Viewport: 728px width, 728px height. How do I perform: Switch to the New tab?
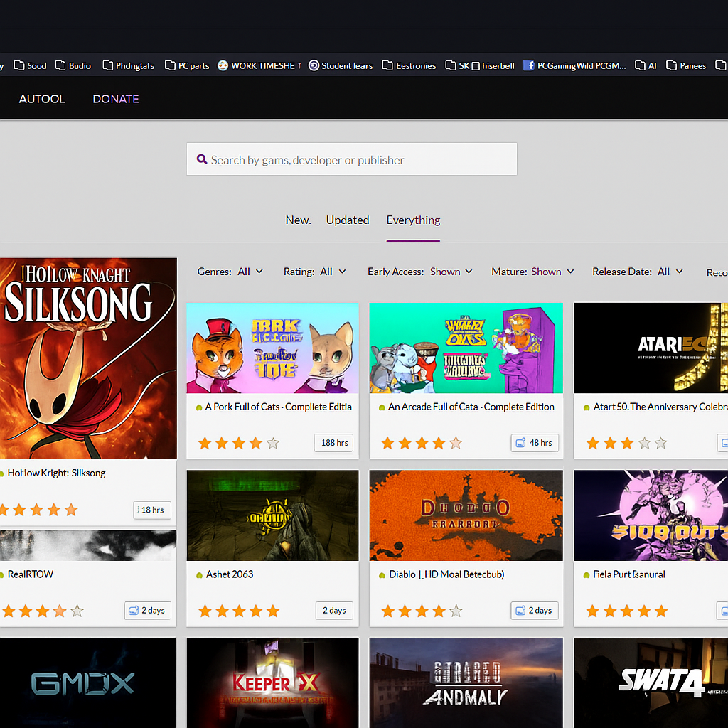pos(298,220)
